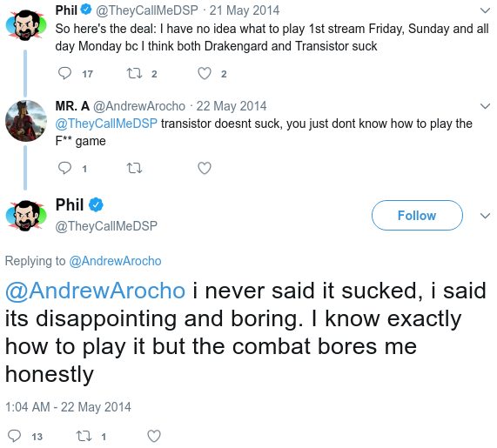Click the verified badge next to large Phil name
The height and width of the screenshot is (448, 497).
pos(96,204)
